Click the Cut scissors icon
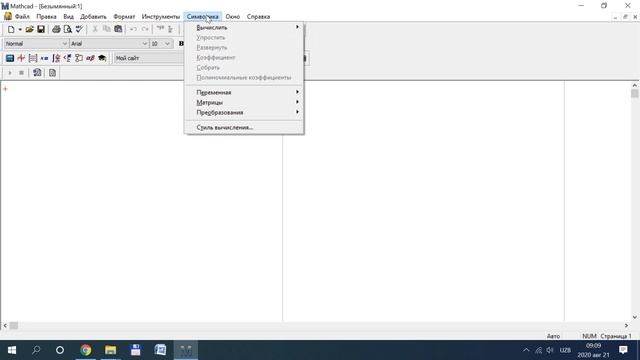The height and width of the screenshot is (360, 640). [95, 29]
